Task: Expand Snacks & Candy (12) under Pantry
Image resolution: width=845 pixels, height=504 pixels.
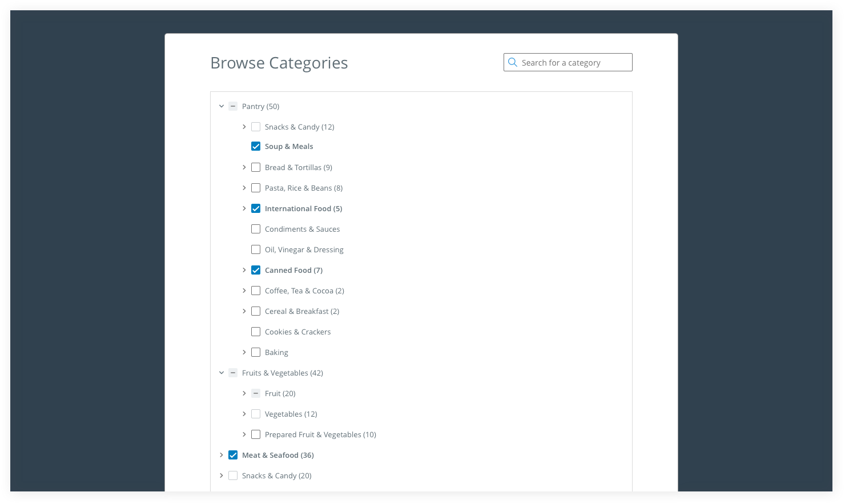Action: (244, 127)
